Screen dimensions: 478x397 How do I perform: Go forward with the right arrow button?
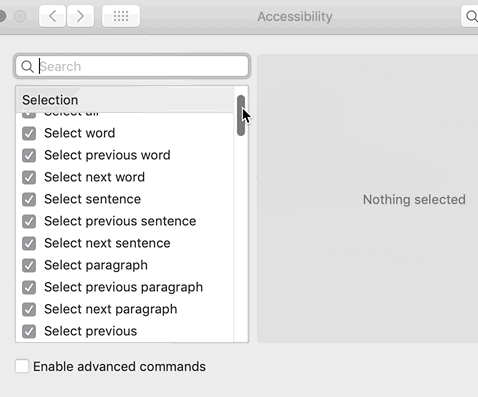pyautogui.click(x=80, y=16)
